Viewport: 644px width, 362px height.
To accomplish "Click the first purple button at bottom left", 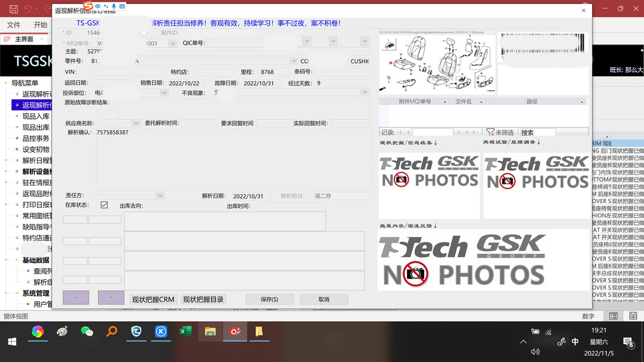I will [x=76, y=298].
